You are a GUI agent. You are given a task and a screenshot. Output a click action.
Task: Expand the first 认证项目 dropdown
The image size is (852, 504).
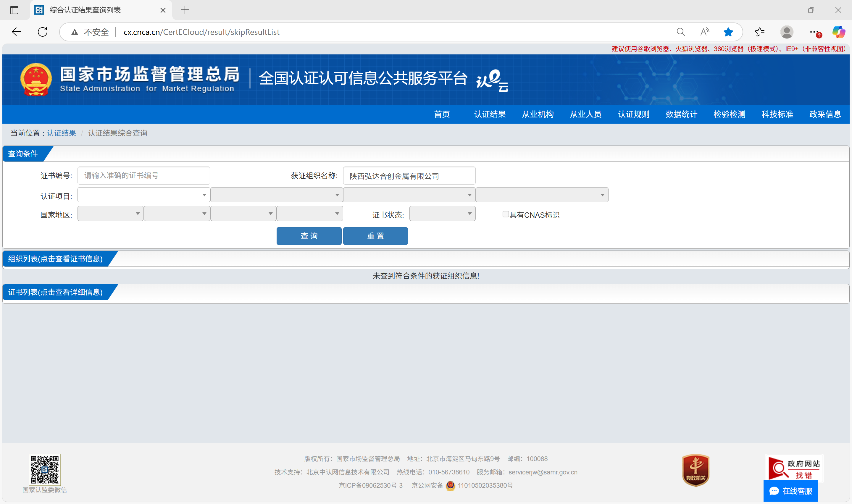click(x=144, y=195)
